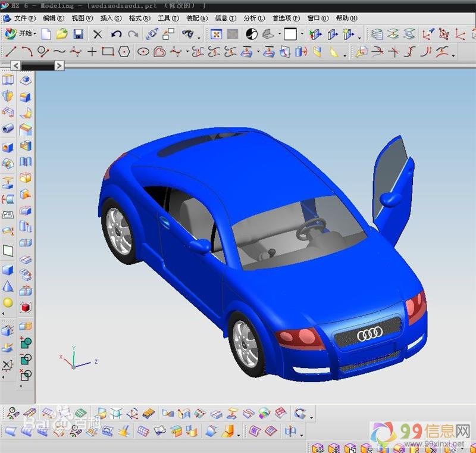Click the left arrow of the horizontal scrollbar

tap(15, 65)
